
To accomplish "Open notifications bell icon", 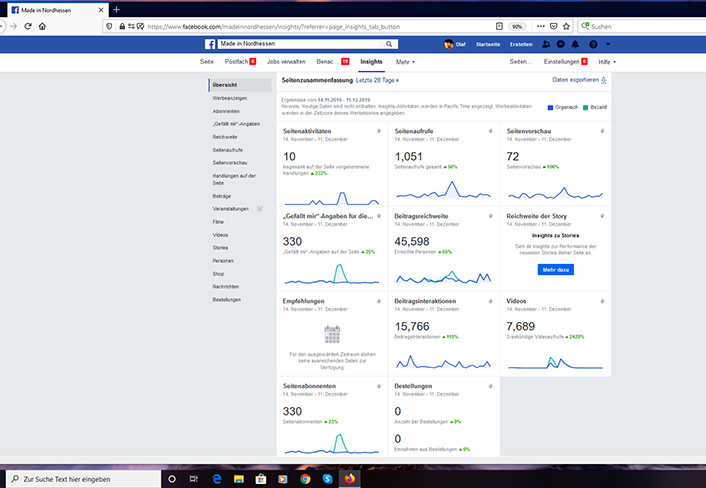I will tap(575, 44).
